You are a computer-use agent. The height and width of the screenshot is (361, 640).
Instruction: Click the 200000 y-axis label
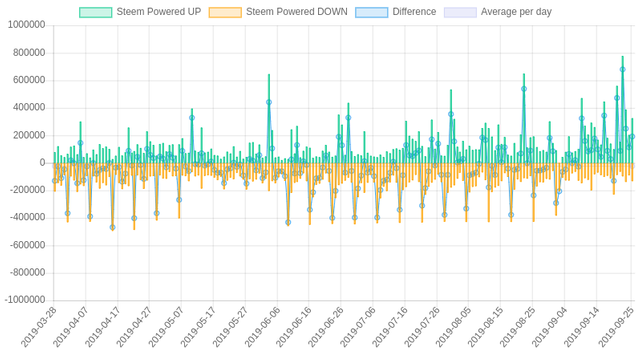click(29, 135)
